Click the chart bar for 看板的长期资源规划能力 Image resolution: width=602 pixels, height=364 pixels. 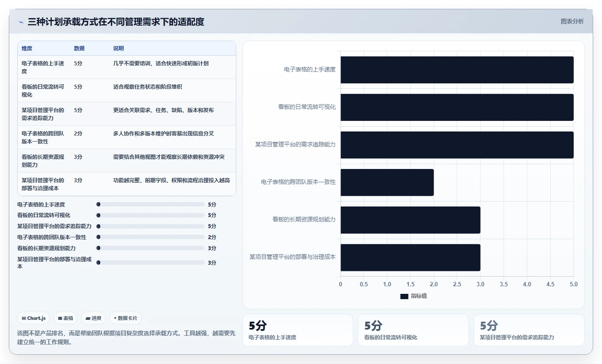point(410,220)
